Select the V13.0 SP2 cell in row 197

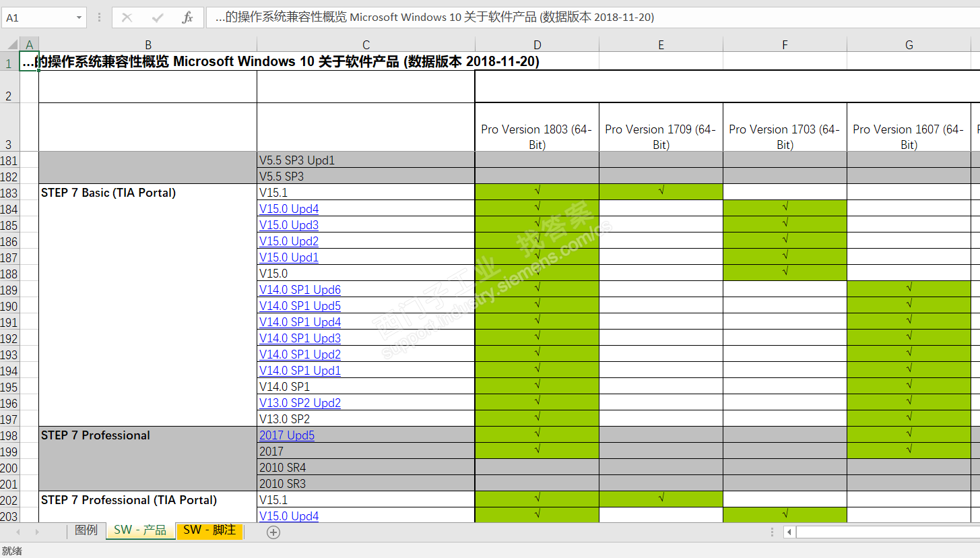(366, 419)
